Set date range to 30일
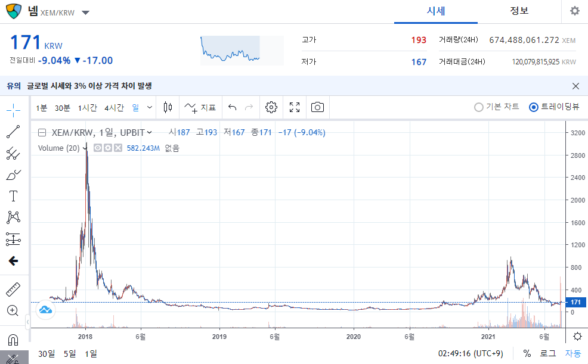Image resolution: width=588 pixels, height=364 pixels. pos(47,353)
